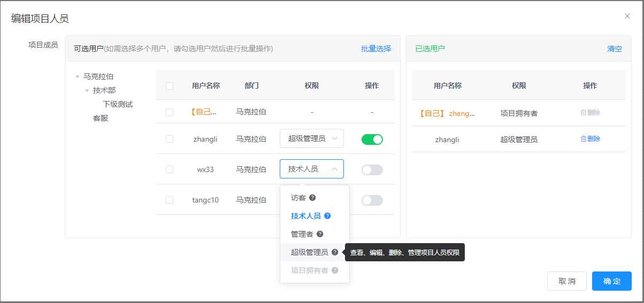Click the 项目拥有者 cell in 已选用户
The height and width of the screenshot is (303, 644).
point(519,113)
